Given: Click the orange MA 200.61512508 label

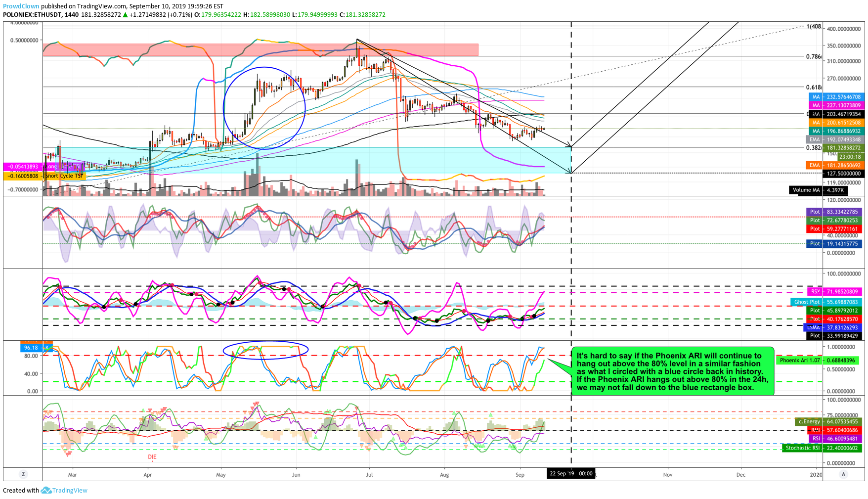Looking at the screenshot, I should click(x=836, y=123).
